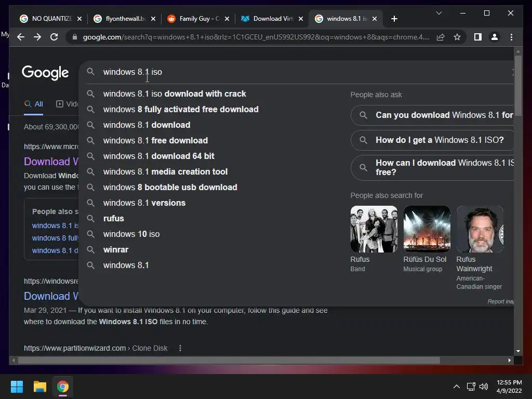Open the Rufus Band thumbnail

click(374, 229)
